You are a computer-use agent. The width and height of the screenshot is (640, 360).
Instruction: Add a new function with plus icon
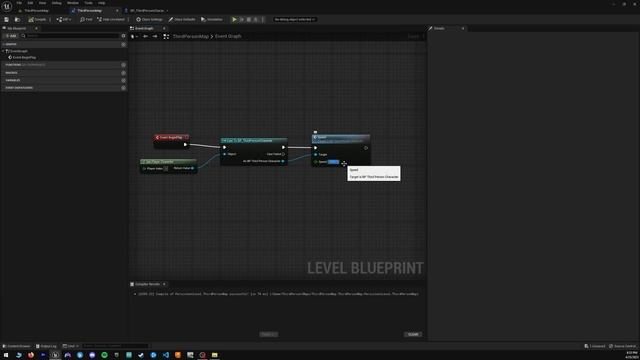click(x=123, y=65)
